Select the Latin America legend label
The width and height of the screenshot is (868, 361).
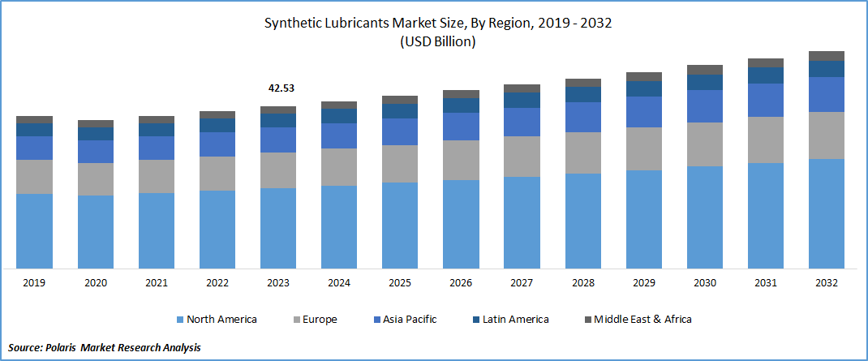(x=515, y=320)
